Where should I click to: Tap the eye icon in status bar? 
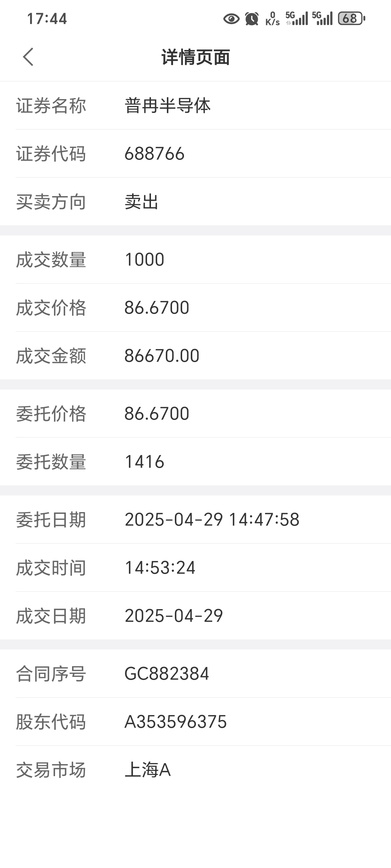[231, 18]
